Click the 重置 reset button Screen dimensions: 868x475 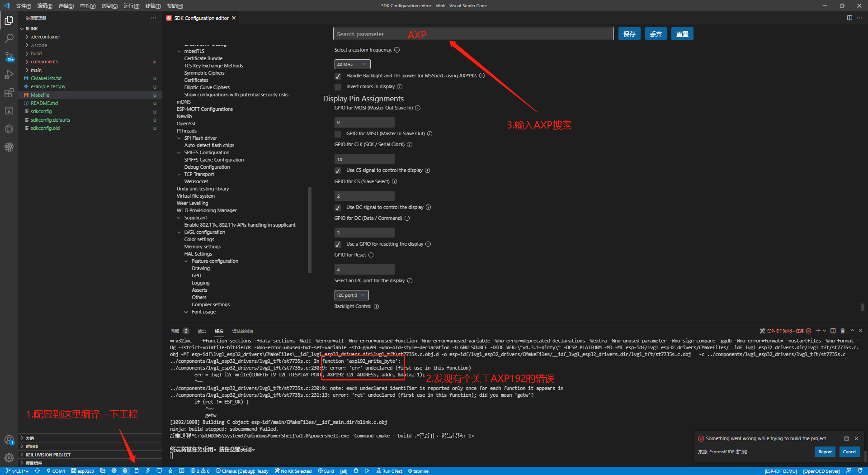click(682, 34)
